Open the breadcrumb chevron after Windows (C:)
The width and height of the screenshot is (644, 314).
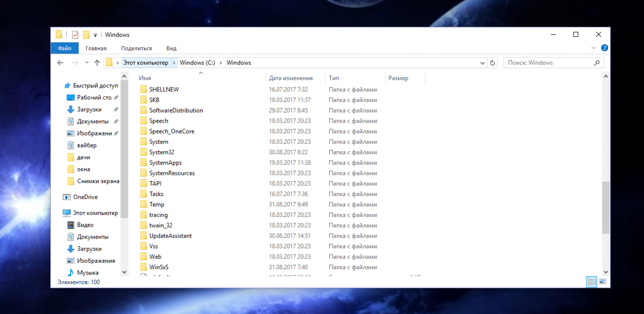point(221,63)
